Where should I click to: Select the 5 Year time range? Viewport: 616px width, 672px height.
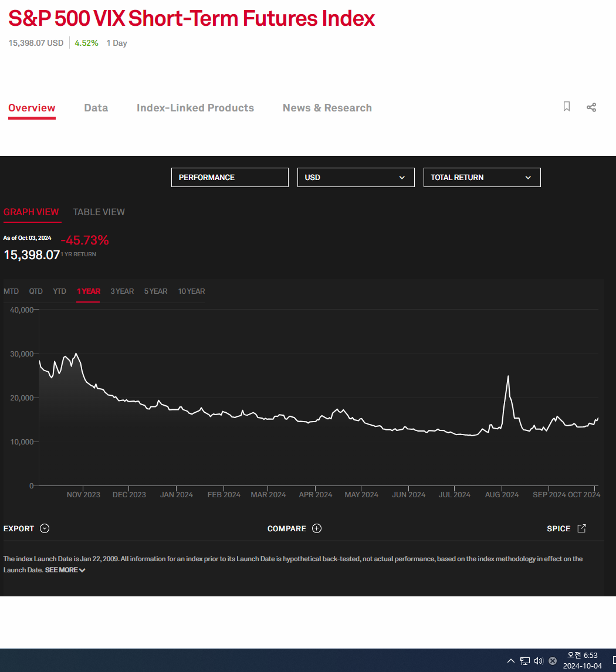tap(155, 291)
